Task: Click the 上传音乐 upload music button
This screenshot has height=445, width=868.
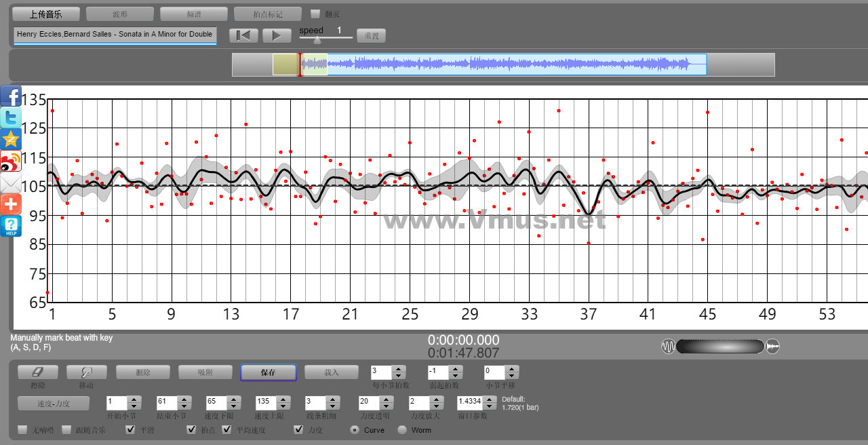Action: pyautogui.click(x=46, y=14)
